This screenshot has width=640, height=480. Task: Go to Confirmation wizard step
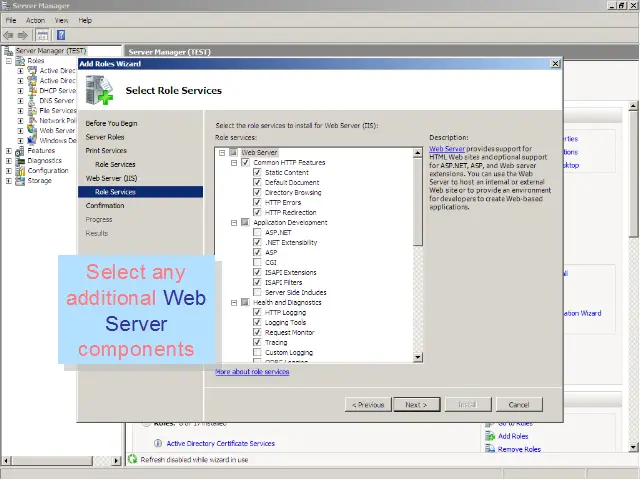pyautogui.click(x=105, y=206)
